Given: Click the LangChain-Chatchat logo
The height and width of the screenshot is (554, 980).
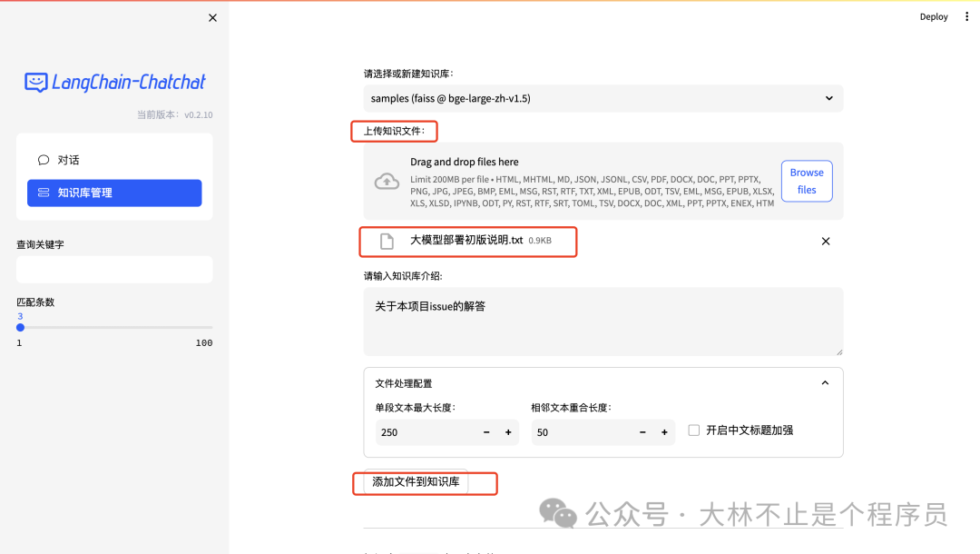Looking at the screenshot, I should pyautogui.click(x=115, y=82).
